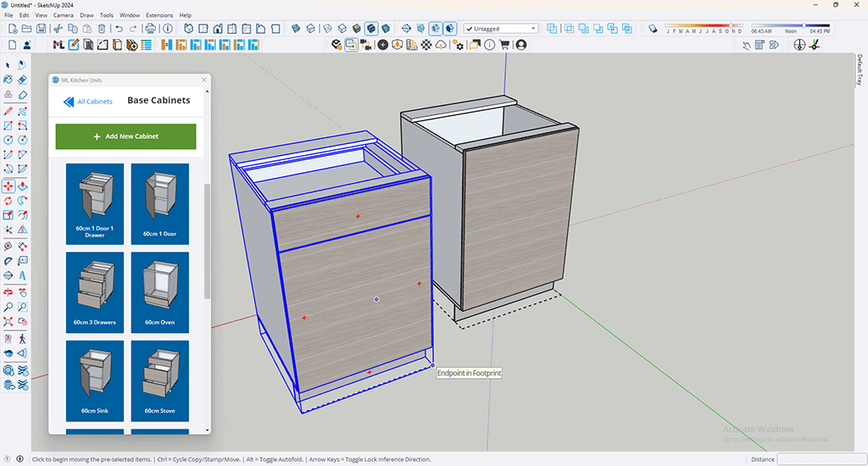The image size is (868, 466).
Task: Click the Print icon in top toolbar
Action: 150,29
